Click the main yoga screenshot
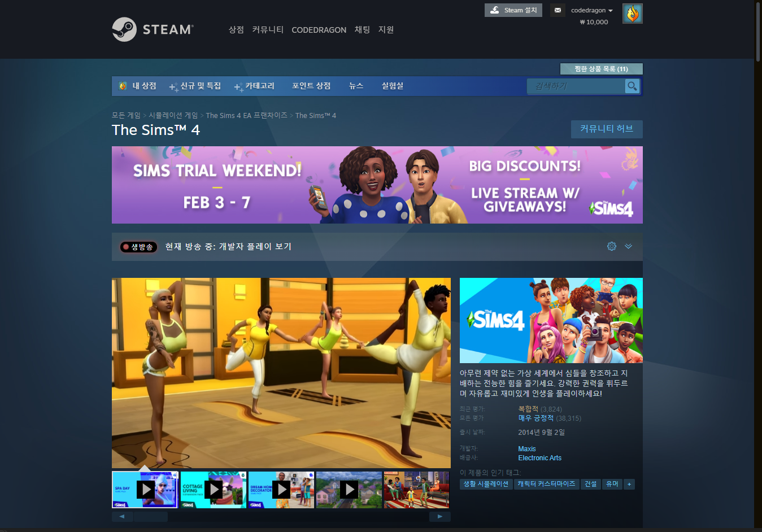This screenshot has width=762, height=532. (x=281, y=373)
